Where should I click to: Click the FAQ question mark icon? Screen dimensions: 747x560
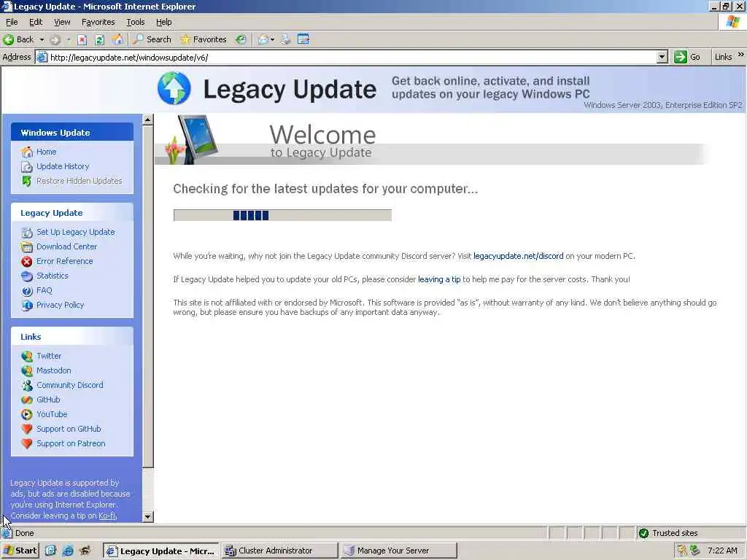(x=27, y=291)
